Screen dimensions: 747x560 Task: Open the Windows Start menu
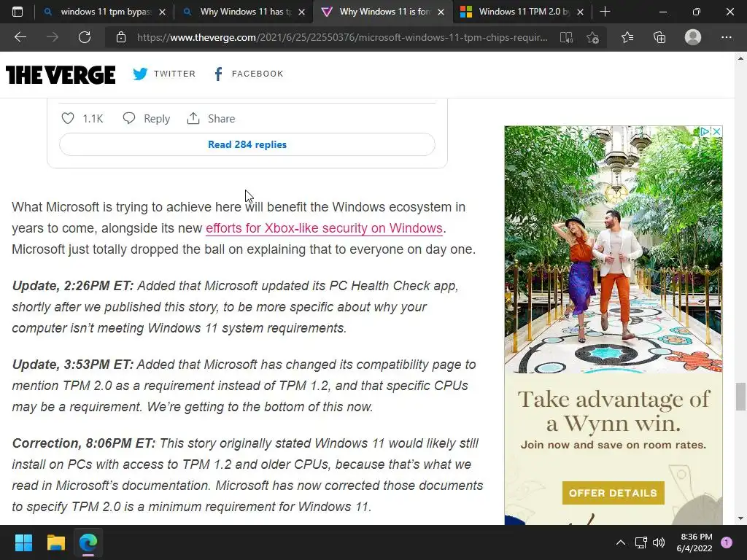click(x=23, y=542)
